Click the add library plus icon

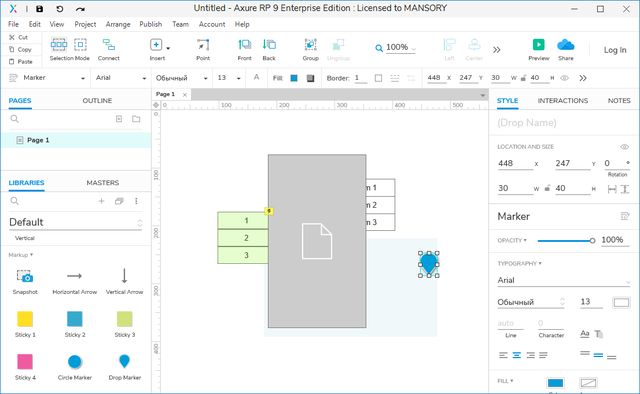click(x=101, y=201)
